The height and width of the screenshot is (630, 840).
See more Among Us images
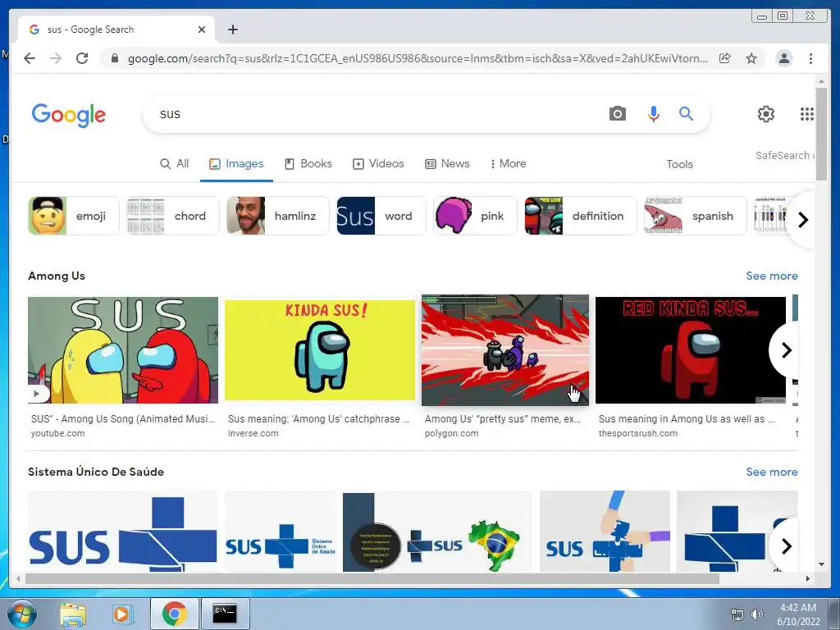(x=771, y=276)
